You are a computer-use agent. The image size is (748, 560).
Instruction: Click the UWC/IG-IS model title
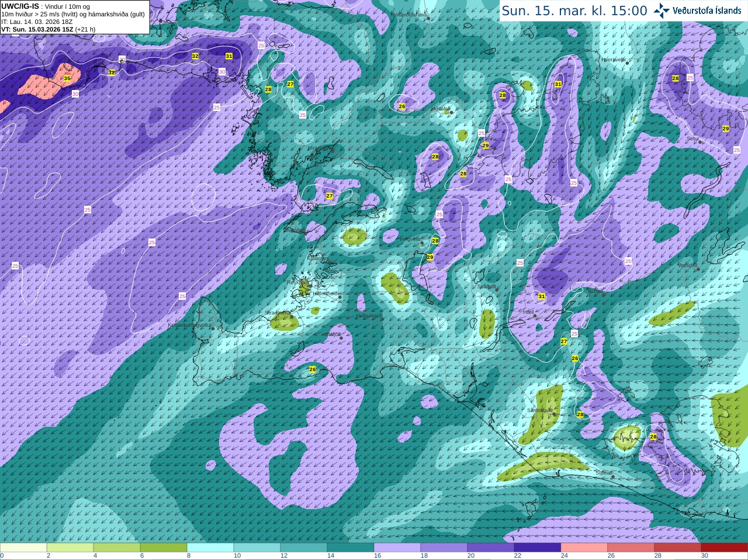coord(20,6)
